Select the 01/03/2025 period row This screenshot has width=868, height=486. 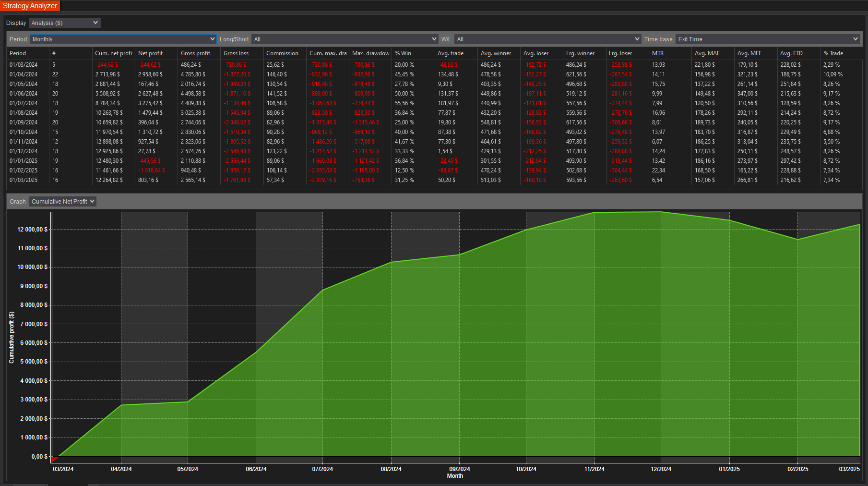pos(434,180)
